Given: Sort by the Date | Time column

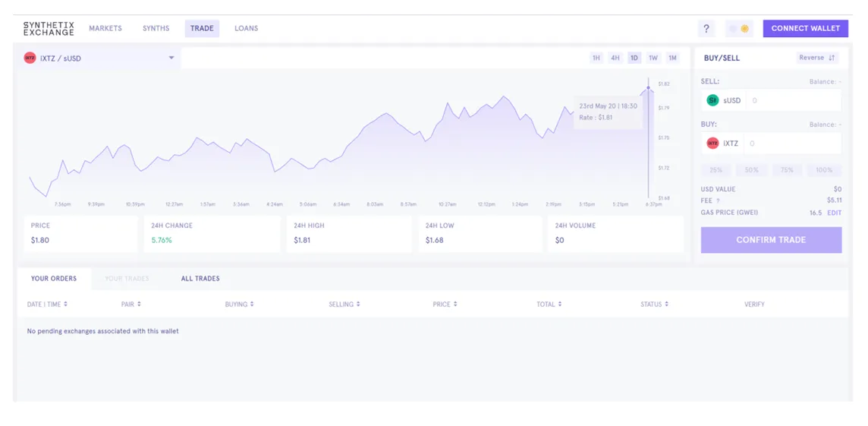Looking at the screenshot, I should click(x=47, y=305).
